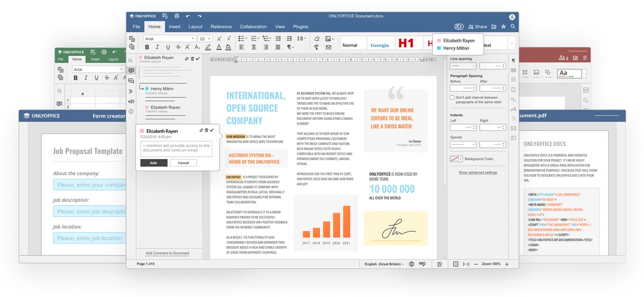Open the Chat panel in left sidebar
Image resolution: width=644 pixels, height=297 pixels.
point(131,81)
